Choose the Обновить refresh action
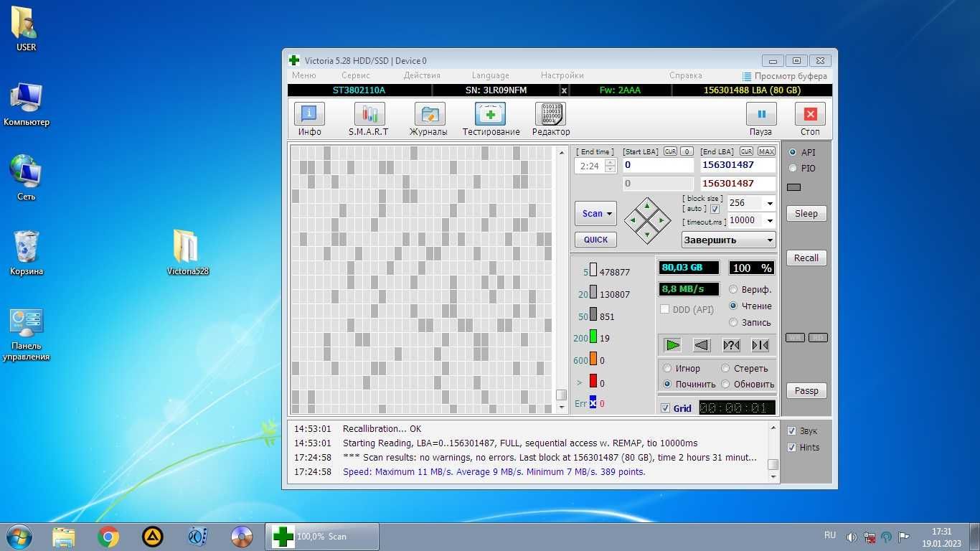 coord(725,384)
